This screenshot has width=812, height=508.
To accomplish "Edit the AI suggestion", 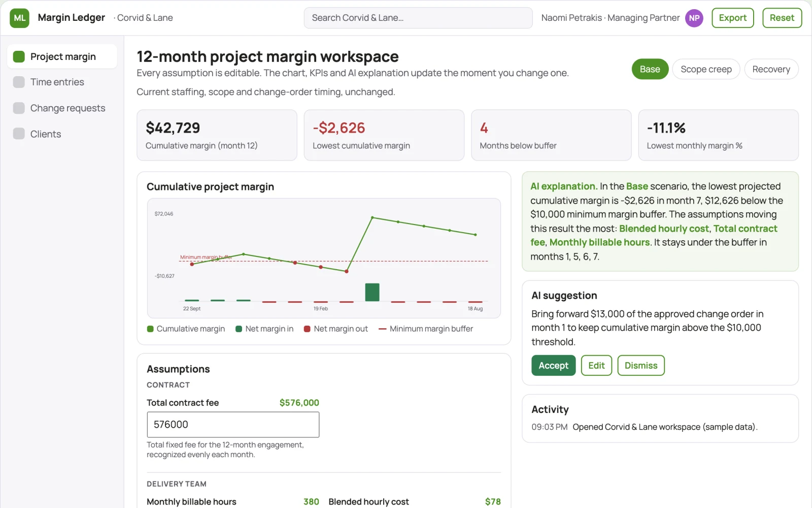I will click(x=596, y=365).
